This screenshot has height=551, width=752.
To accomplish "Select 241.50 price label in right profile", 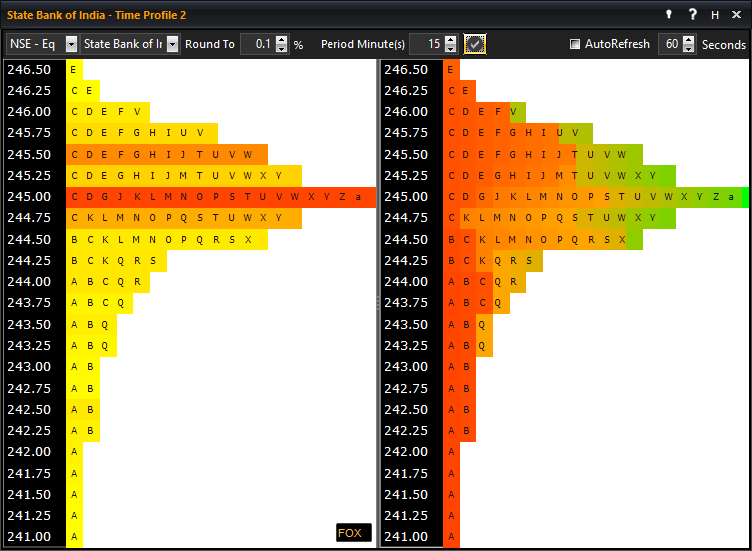I will 406,494.
